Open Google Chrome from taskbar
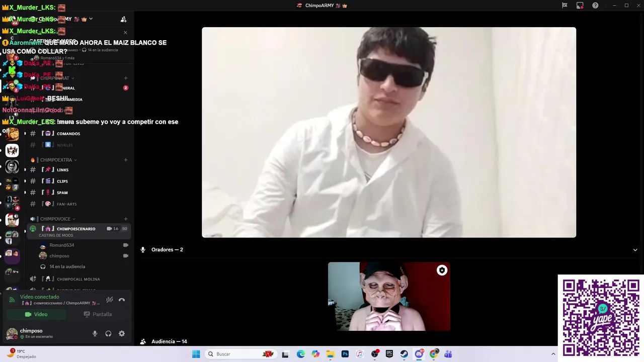Image resolution: width=644 pixels, height=362 pixels. click(434, 354)
